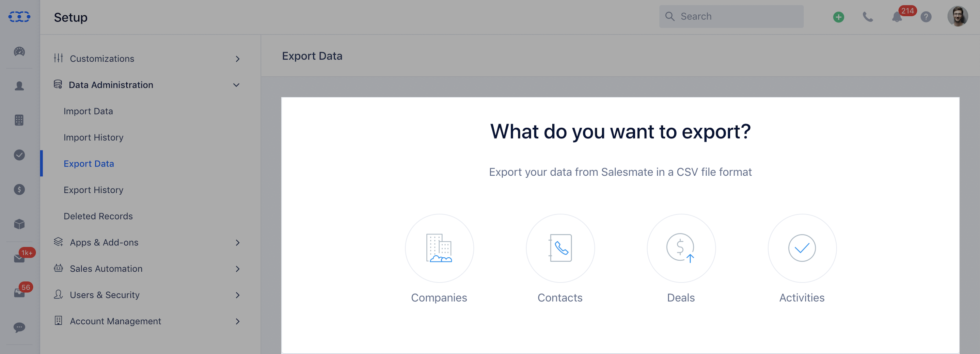Go to Export History

pyautogui.click(x=93, y=190)
